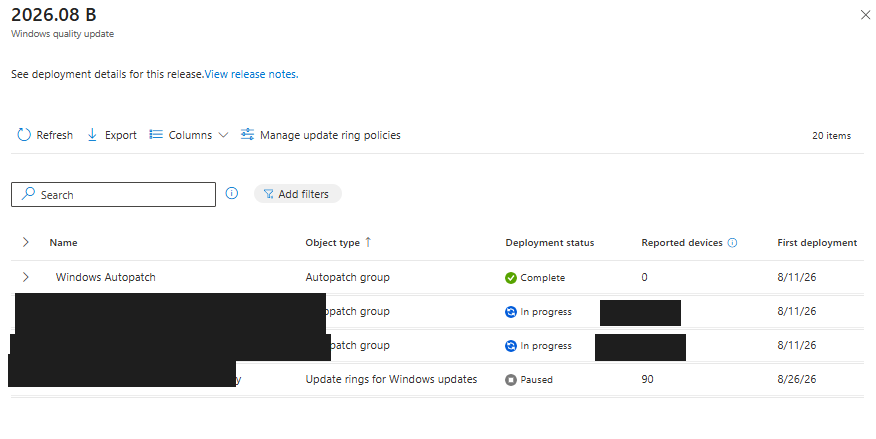
Task: Select the Windows Autopatch name cell
Action: 106,277
